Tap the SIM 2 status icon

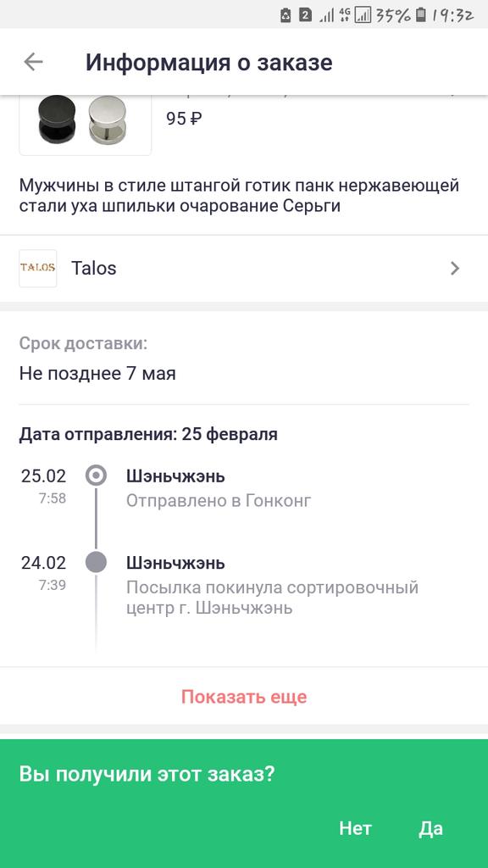[305, 15]
